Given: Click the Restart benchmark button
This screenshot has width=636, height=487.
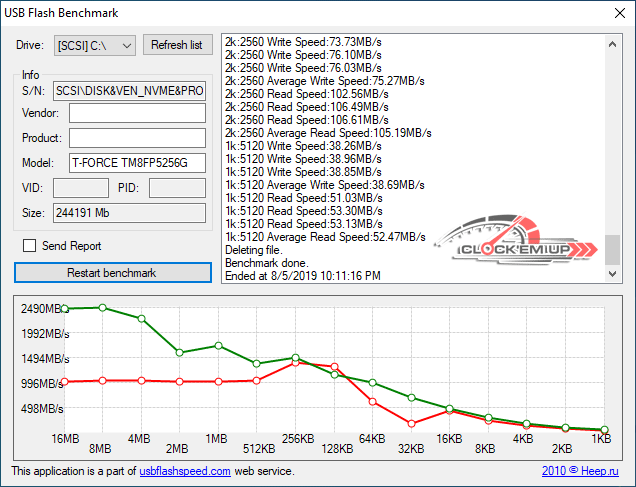Looking at the screenshot, I should 112,272.
